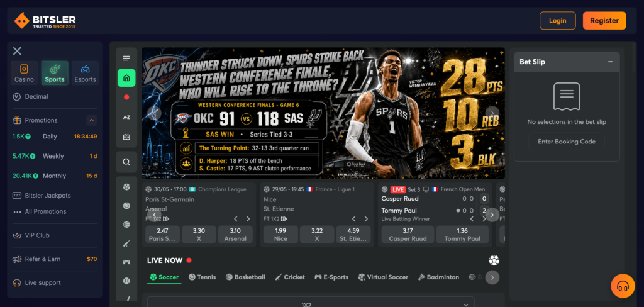644x307 pixels.
Task: Click the Thunder vs Spurs hero banner
Action: point(323,113)
